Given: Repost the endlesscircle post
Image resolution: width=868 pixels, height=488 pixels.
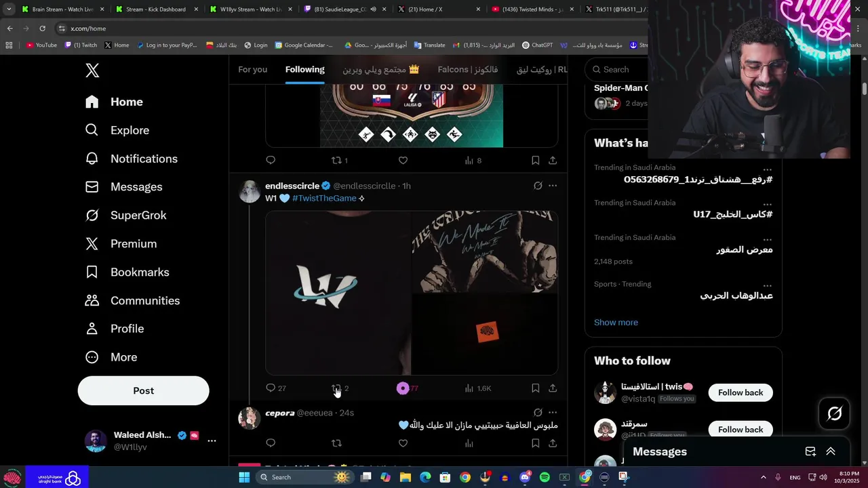Looking at the screenshot, I should pos(336,388).
